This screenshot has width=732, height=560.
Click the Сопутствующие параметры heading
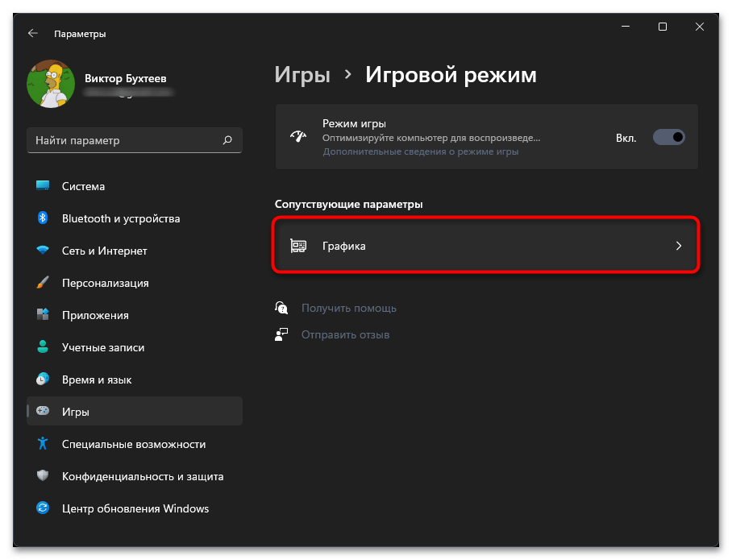pos(349,204)
